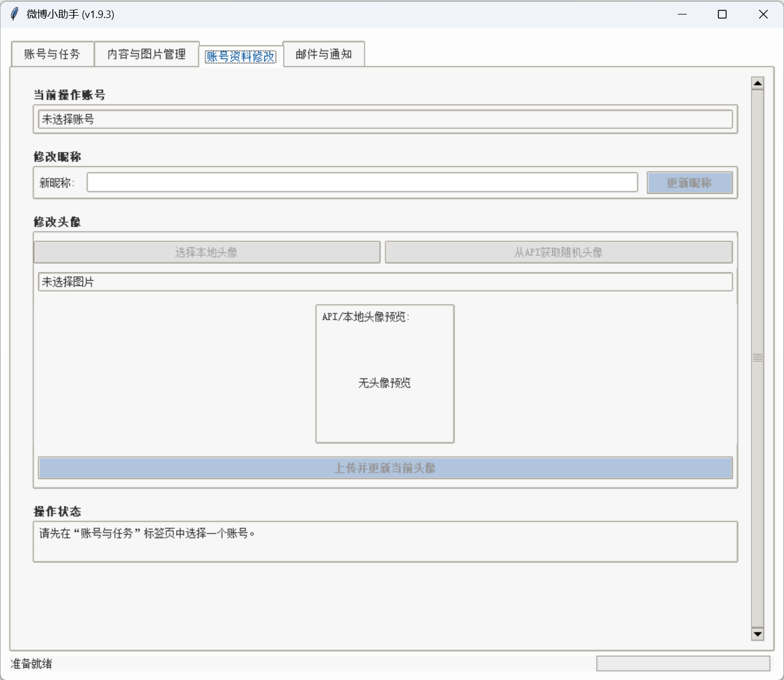This screenshot has height=680, width=784.
Task: Click the scrollbar down arrow
Action: click(x=757, y=634)
